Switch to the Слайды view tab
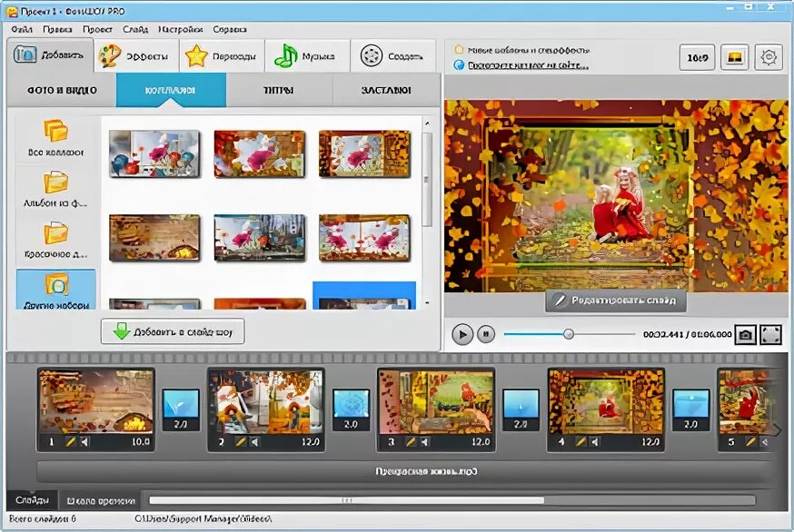 coord(32,500)
